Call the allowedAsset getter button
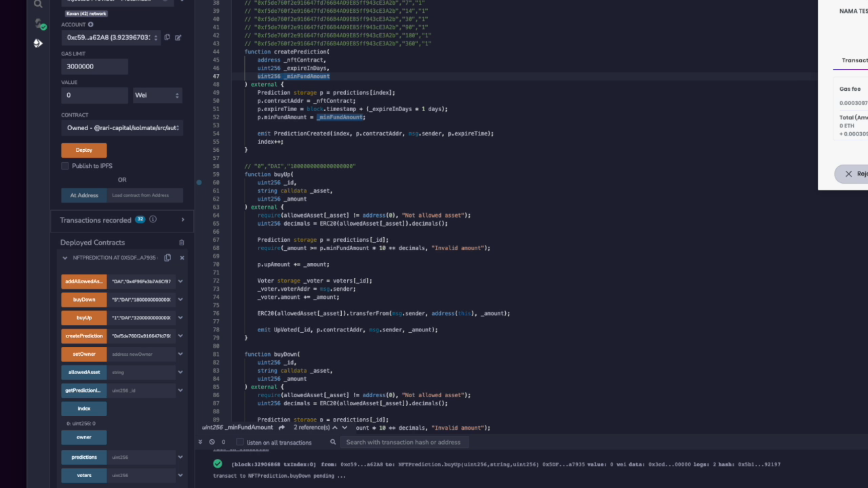868x488 pixels. pyautogui.click(x=84, y=372)
